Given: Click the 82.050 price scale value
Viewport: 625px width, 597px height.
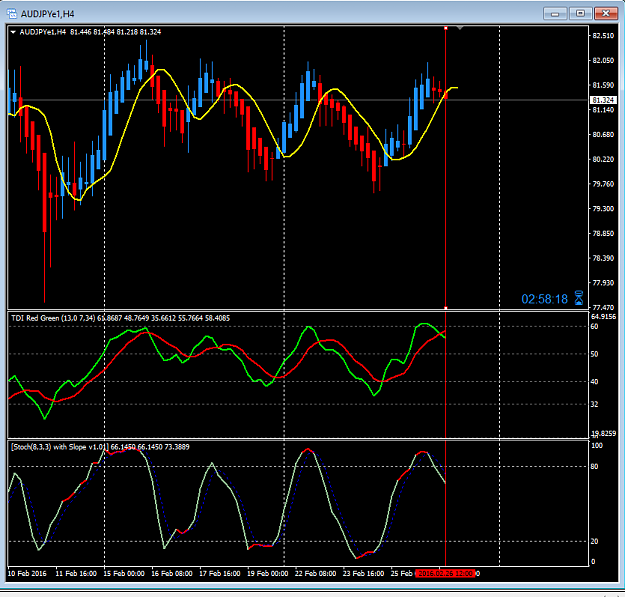Looking at the screenshot, I should click(603, 61).
